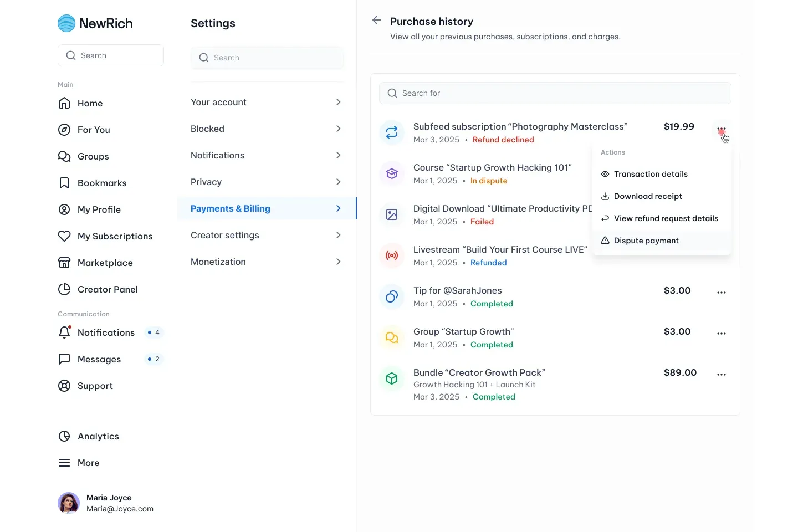Go back using the arrow beside Purchase history
798x532 pixels.
pyautogui.click(x=377, y=21)
